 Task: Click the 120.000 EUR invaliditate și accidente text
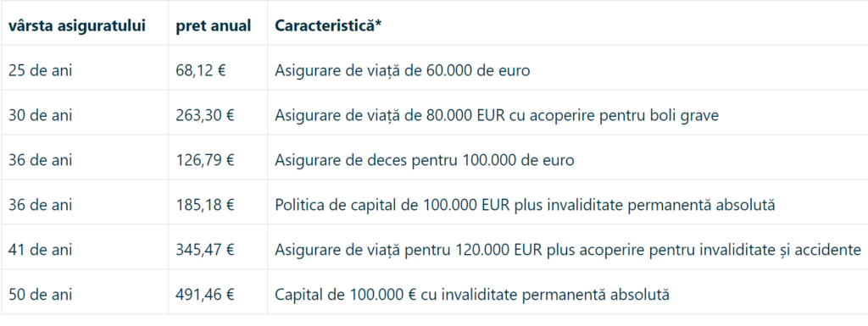568,250
